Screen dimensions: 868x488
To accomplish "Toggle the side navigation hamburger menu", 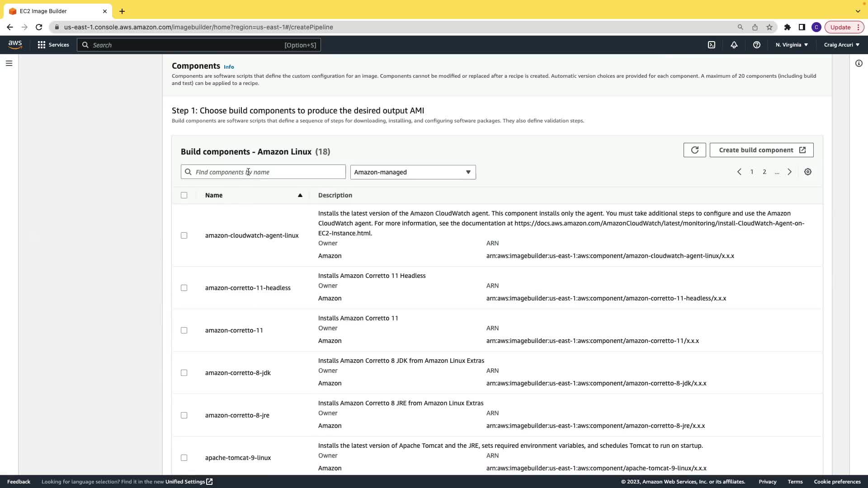I will click(9, 63).
